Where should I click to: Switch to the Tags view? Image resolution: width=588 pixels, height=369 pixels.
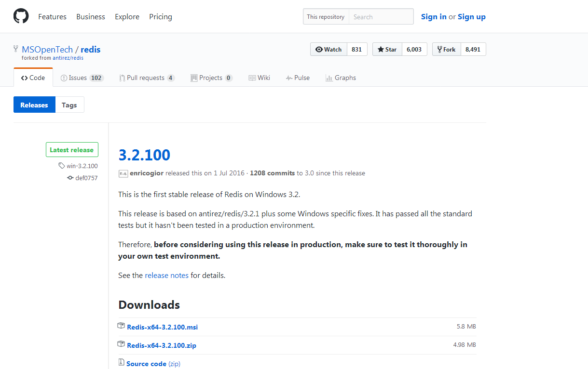69,105
